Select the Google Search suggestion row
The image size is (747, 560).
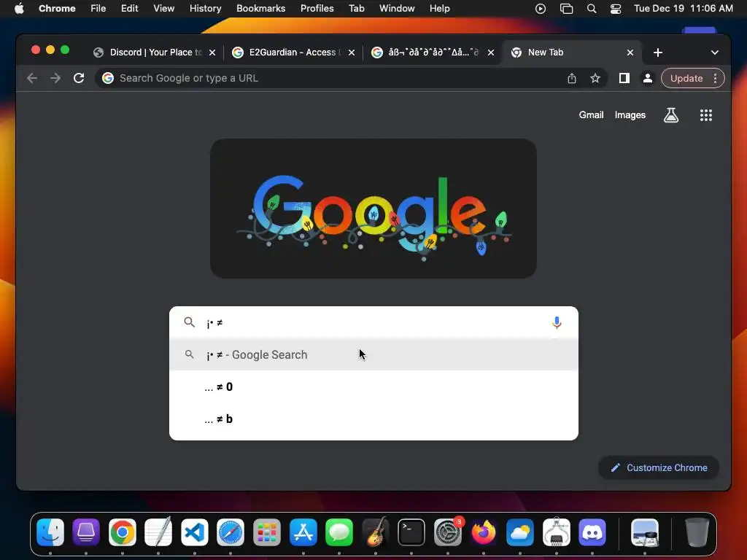(373, 355)
